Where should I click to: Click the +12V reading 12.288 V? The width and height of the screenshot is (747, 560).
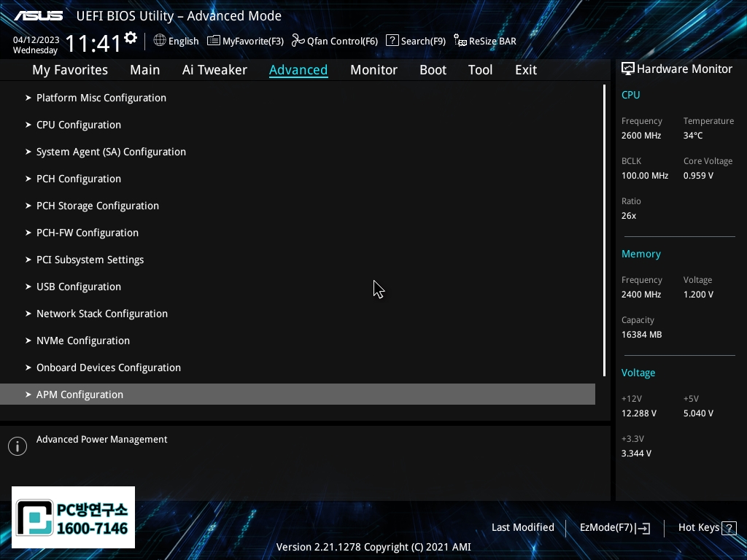(638, 413)
